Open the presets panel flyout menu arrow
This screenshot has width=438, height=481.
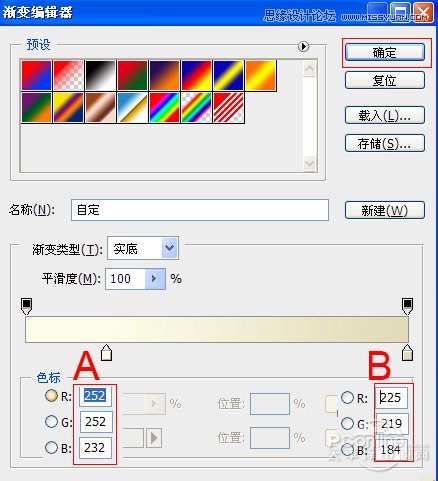303,46
